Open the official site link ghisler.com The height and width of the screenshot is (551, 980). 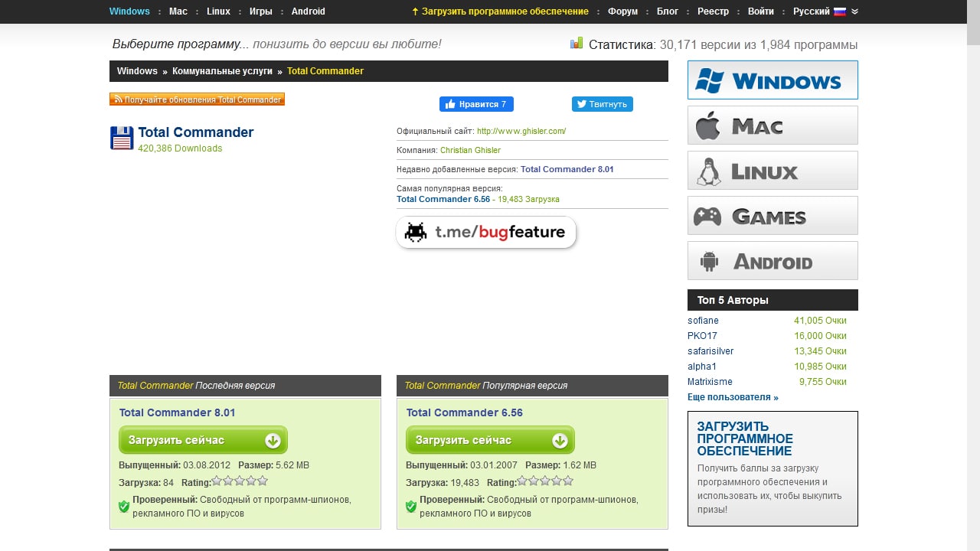tap(521, 131)
